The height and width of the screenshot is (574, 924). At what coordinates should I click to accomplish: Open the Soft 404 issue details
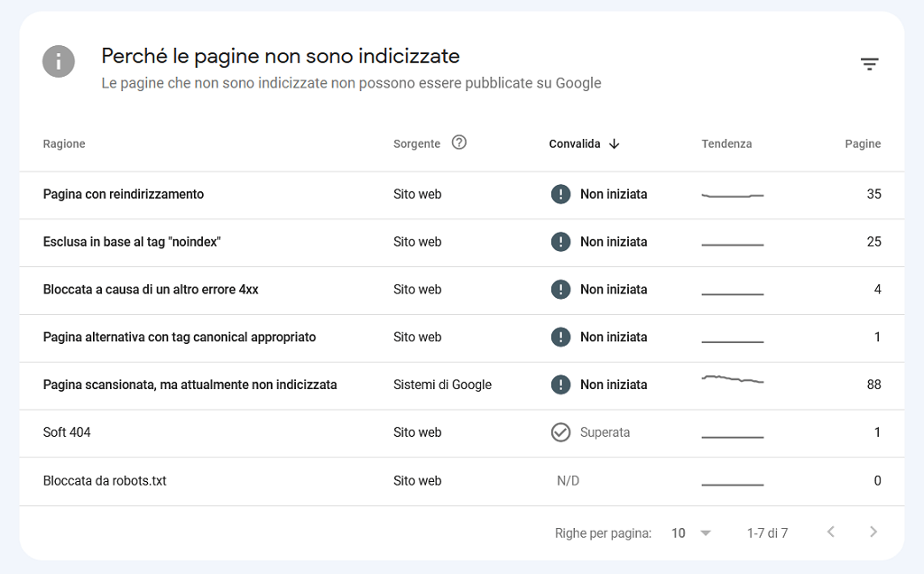(x=67, y=432)
